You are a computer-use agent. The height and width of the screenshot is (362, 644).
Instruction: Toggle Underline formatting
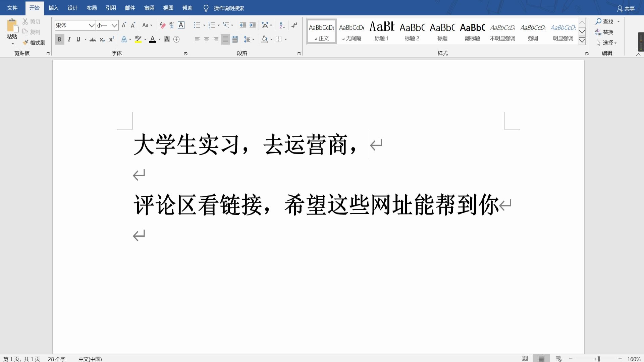pyautogui.click(x=78, y=40)
